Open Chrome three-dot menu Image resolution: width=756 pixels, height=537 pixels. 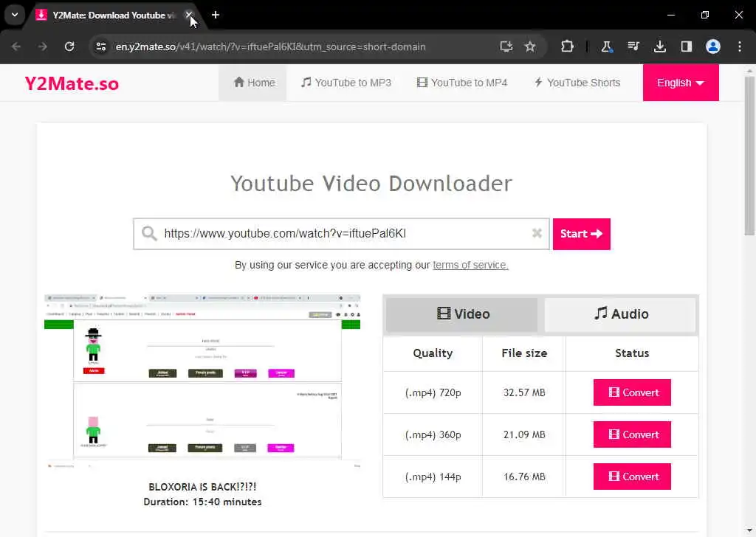tap(740, 46)
